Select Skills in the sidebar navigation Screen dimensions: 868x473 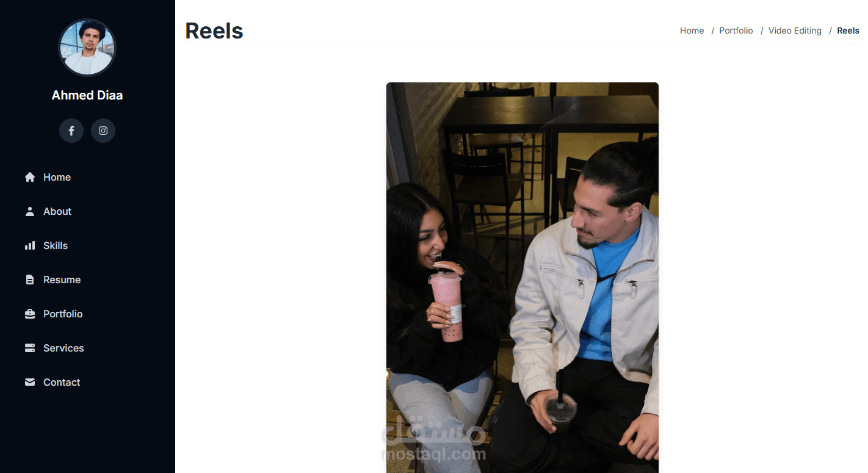tap(56, 245)
